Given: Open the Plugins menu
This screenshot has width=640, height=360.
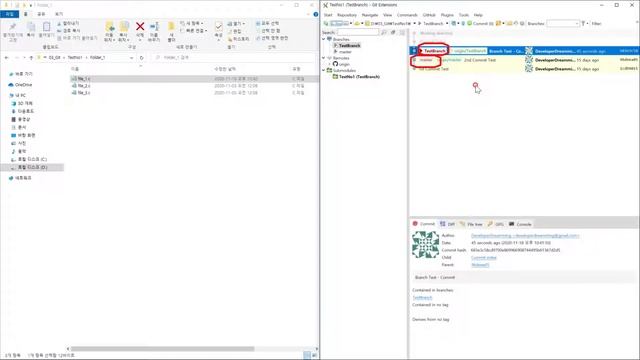Looking at the screenshot, I should pos(447,15).
